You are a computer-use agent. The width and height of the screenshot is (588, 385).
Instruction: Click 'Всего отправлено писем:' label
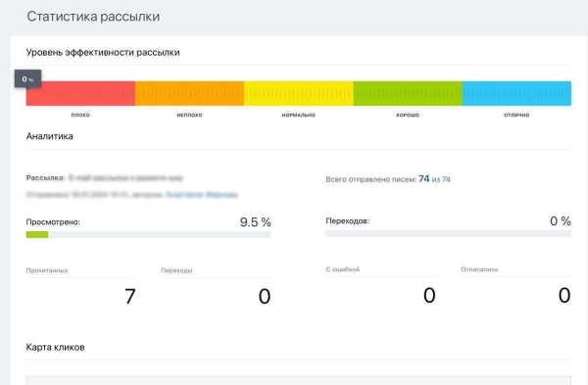point(371,179)
